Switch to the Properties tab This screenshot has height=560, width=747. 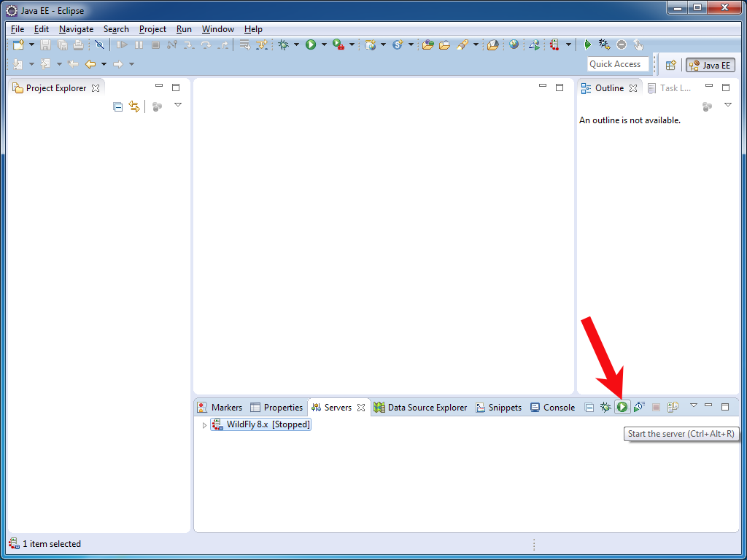pos(276,408)
